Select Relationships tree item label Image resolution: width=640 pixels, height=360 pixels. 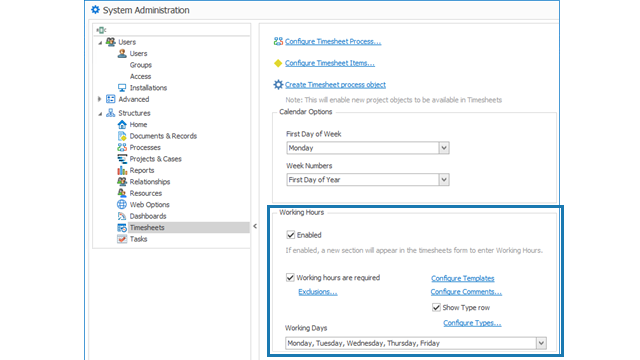[150, 182]
